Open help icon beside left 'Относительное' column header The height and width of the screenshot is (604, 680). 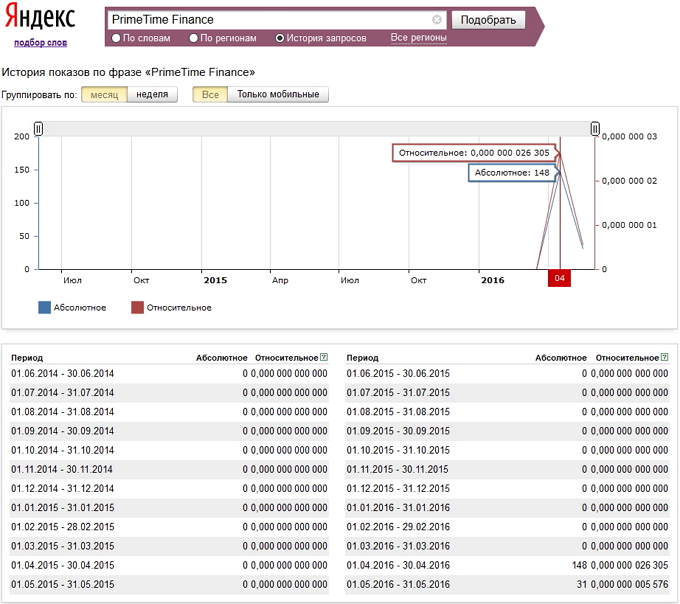pos(324,357)
